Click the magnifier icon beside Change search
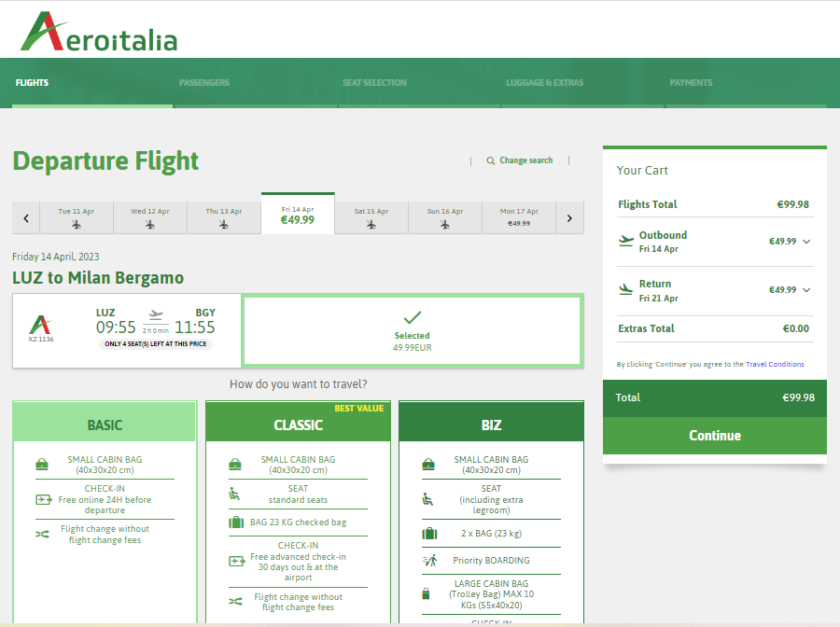The height and width of the screenshot is (627, 840). pyautogui.click(x=491, y=160)
